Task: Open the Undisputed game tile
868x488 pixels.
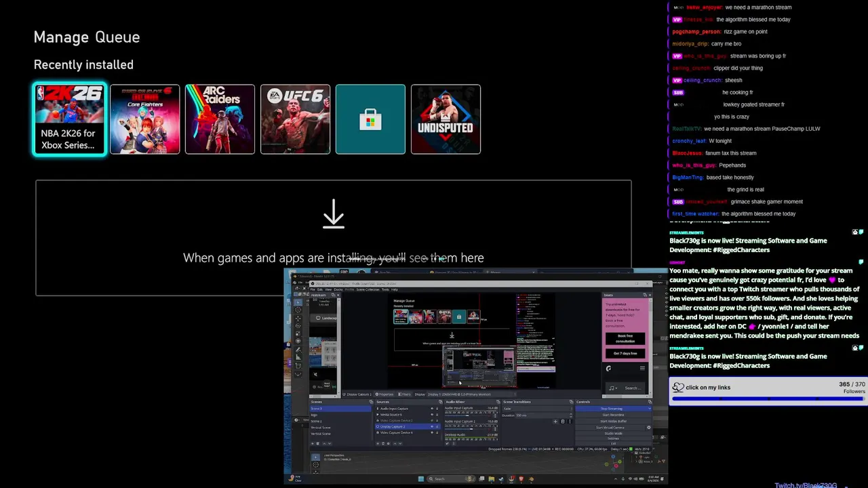Action: pyautogui.click(x=446, y=119)
